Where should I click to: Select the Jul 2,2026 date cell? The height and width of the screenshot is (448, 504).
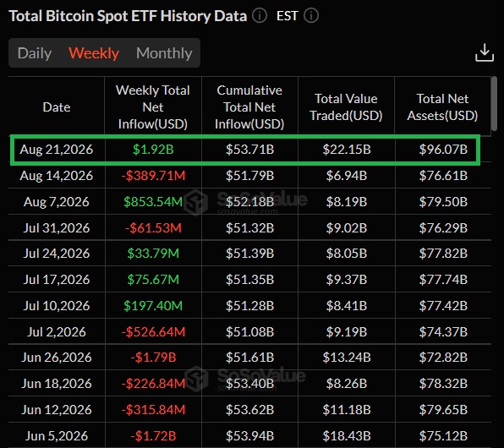point(57,331)
